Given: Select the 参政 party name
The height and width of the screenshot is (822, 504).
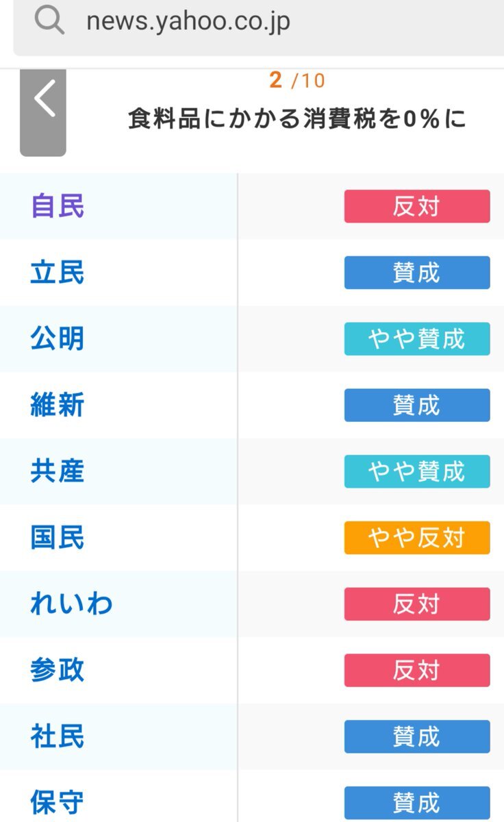Looking at the screenshot, I should point(58,670).
